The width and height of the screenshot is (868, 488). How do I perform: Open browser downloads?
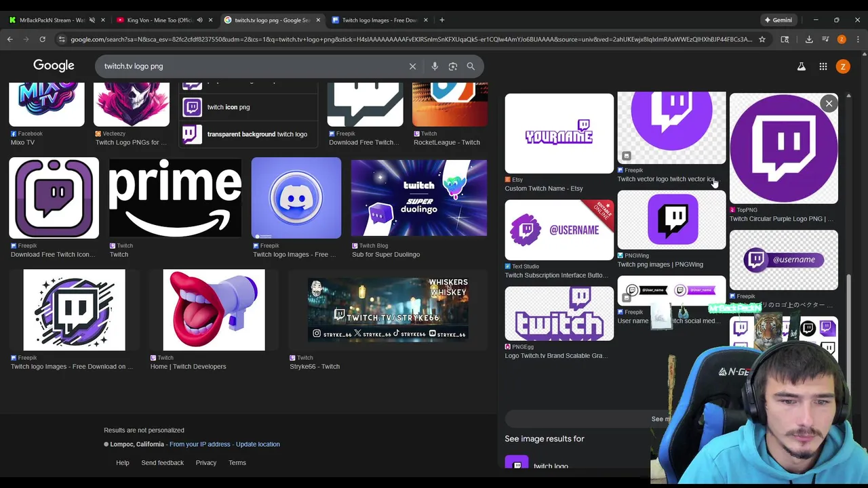pos(809,39)
